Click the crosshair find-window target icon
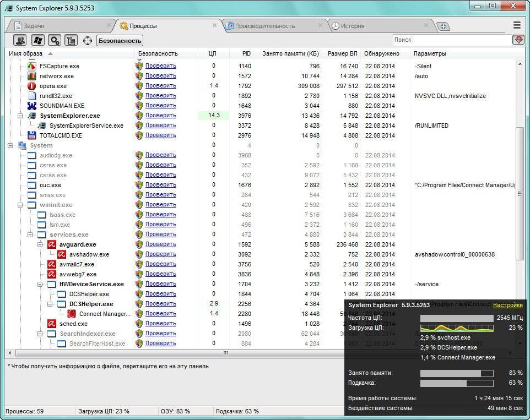Image resolution: width=530 pixels, height=420 pixels. [x=88, y=41]
